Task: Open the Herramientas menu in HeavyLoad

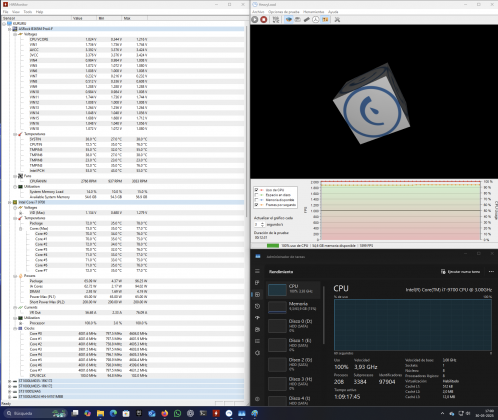Action: 314,12
